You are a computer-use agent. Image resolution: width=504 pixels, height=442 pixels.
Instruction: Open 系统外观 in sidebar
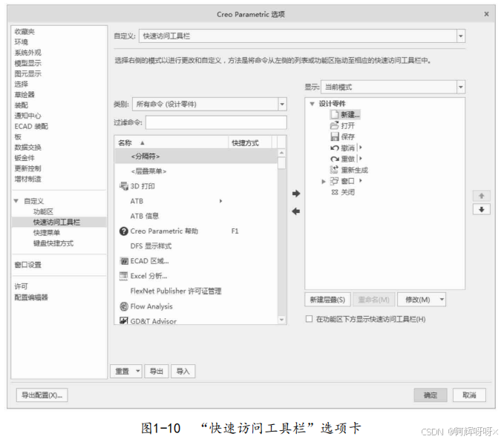(28, 53)
